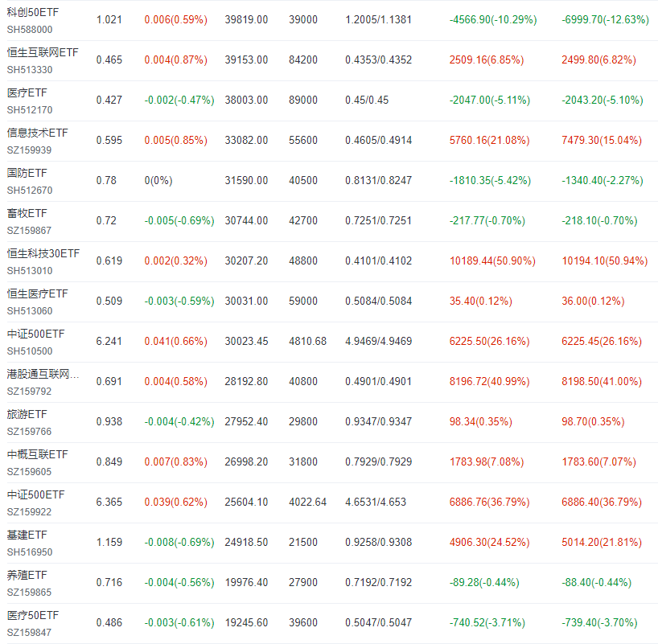
Task: Click market value 39819.00
Action: click(246, 20)
